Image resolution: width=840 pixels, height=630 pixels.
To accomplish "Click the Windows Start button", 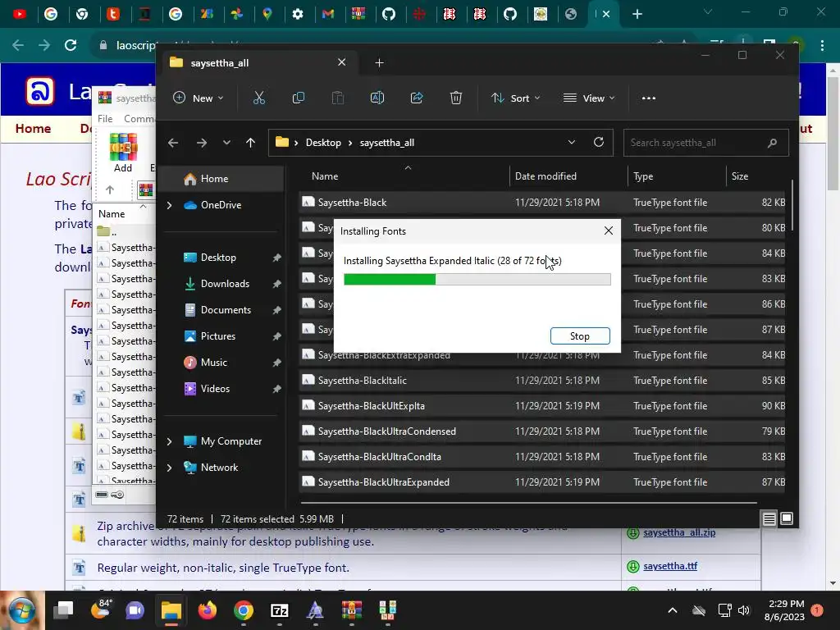I will coord(21,610).
